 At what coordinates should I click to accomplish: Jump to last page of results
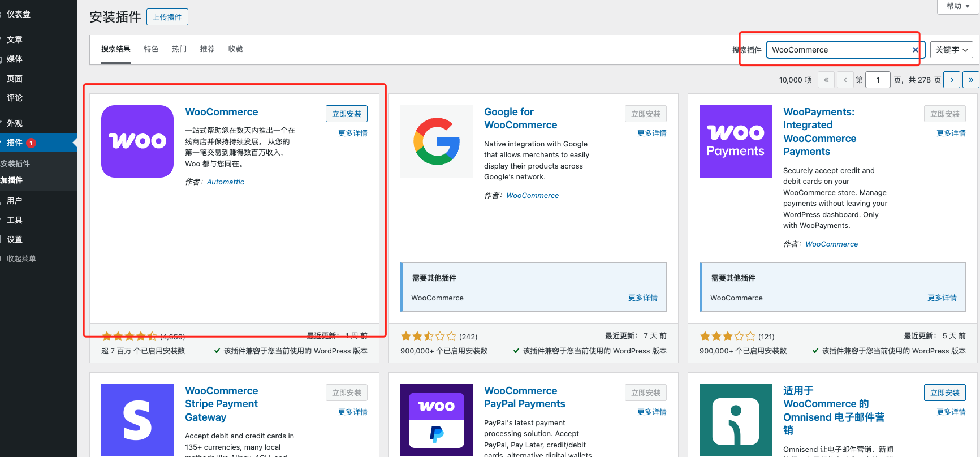pyautogui.click(x=971, y=80)
